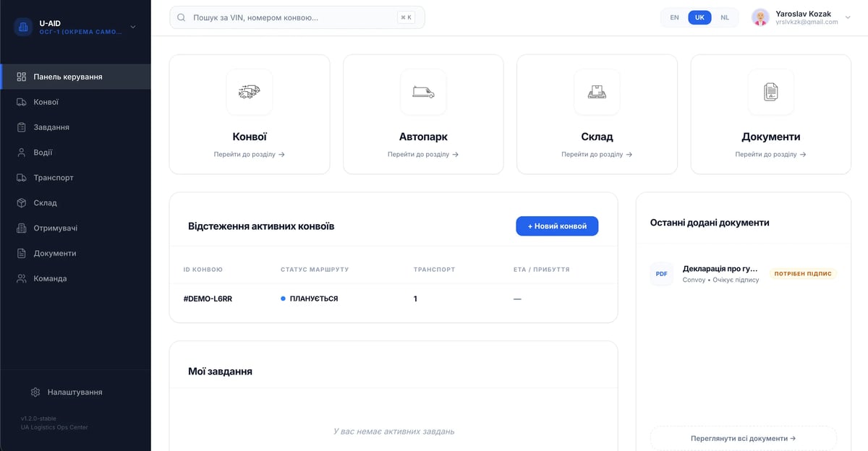
Task: Open the Отримувачі sidebar section
Action: point(75,228)
